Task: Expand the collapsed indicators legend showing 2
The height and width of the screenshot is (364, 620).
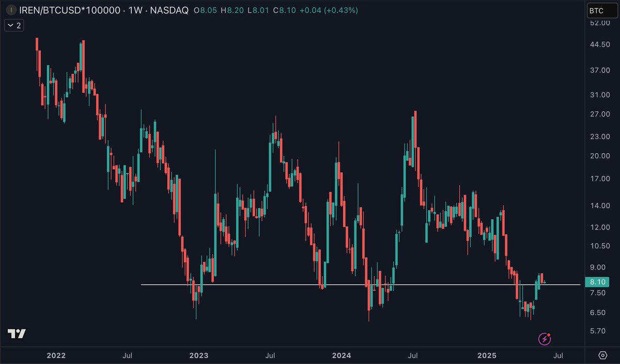Action: coord(13,25)
